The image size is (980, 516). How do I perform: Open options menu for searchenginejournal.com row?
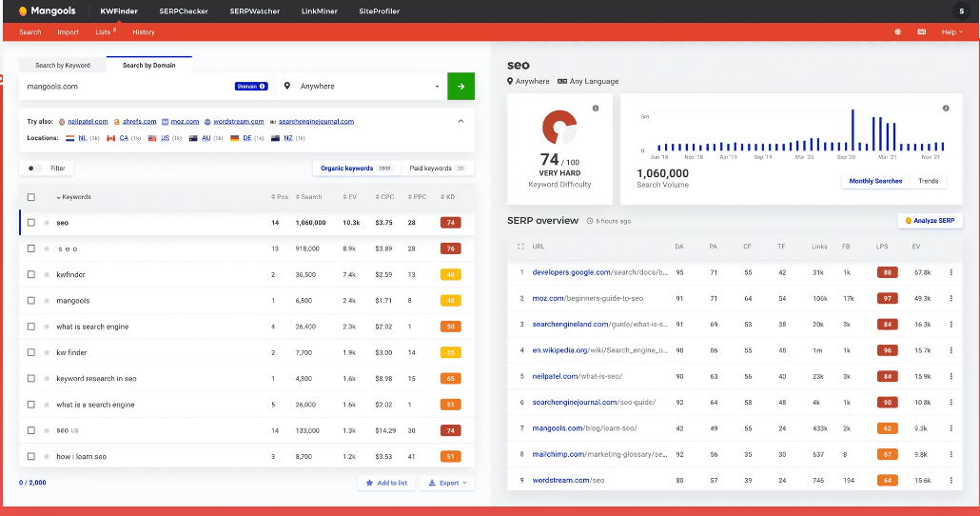[951, 402]
